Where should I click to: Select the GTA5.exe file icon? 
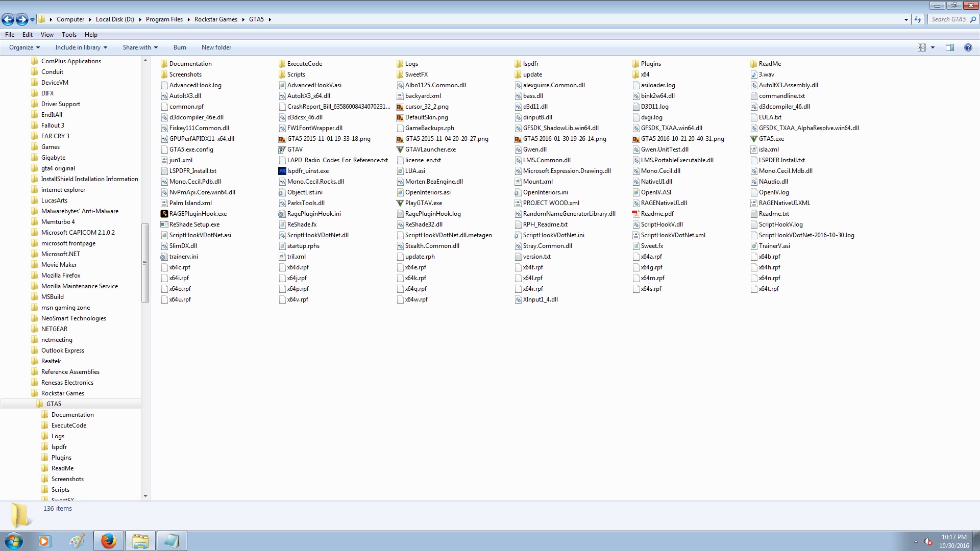(754, 139)
